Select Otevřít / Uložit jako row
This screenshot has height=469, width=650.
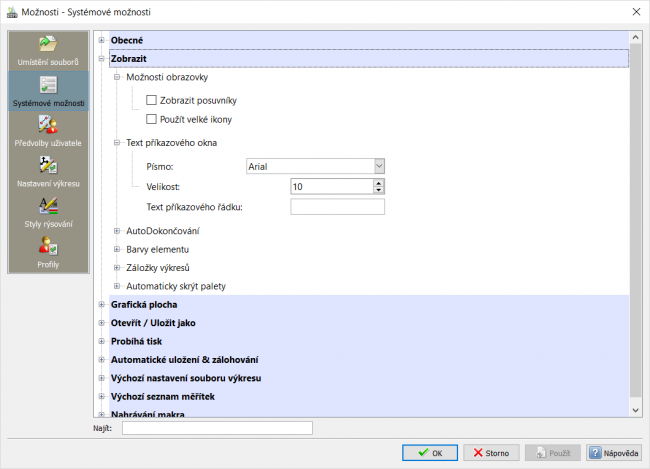[369, 323]
